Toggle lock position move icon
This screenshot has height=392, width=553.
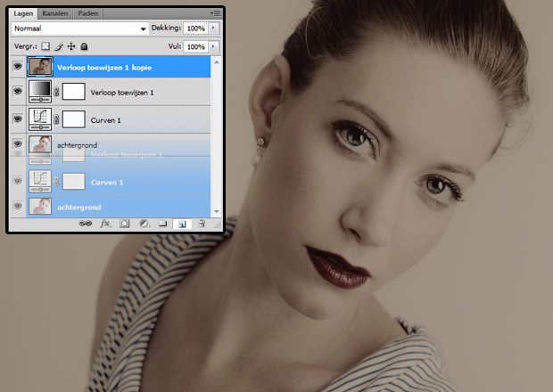(71, 46)
